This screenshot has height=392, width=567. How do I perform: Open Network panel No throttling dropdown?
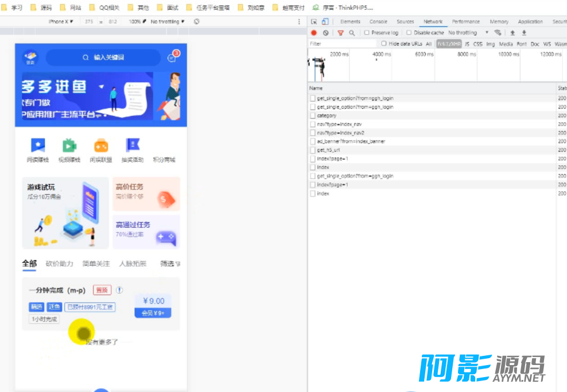(x=468, y=33)
